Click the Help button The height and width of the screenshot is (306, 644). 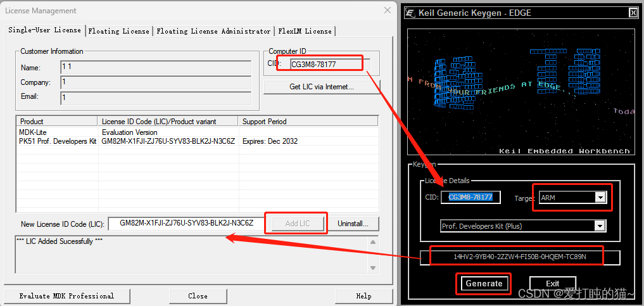363,296
